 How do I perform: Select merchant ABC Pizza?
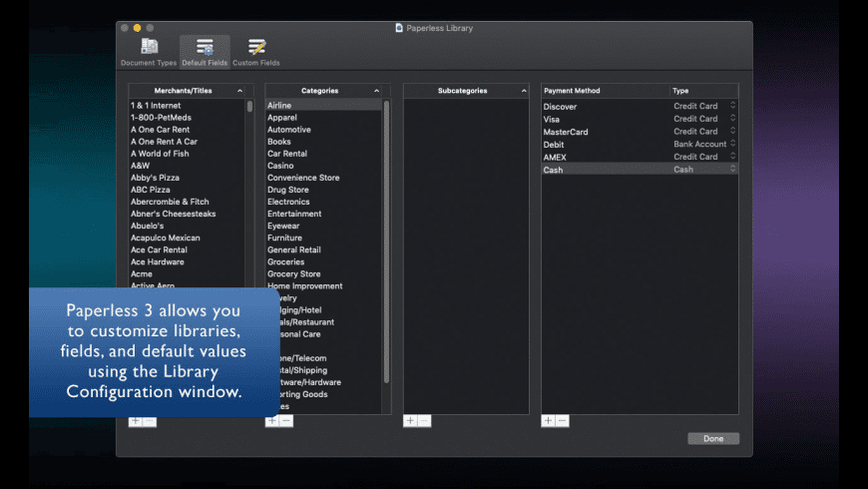click(187, 190)
